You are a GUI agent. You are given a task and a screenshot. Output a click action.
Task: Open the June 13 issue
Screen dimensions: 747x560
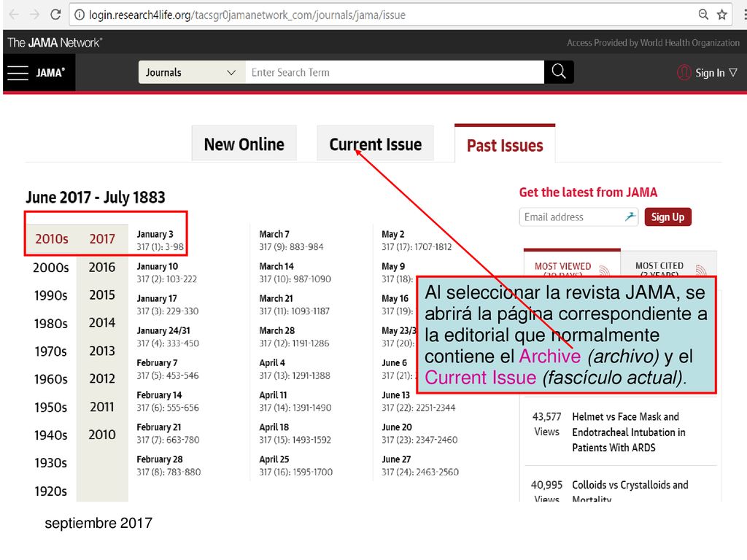coord(418,402)
